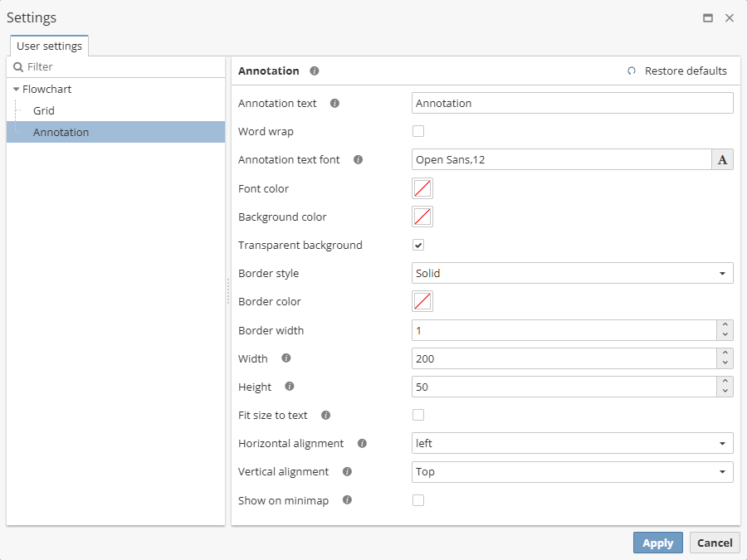Viewport: 747px width, 560px height.
Task: Click info icon beside Annotation text font
Action: tap(358, 160)
